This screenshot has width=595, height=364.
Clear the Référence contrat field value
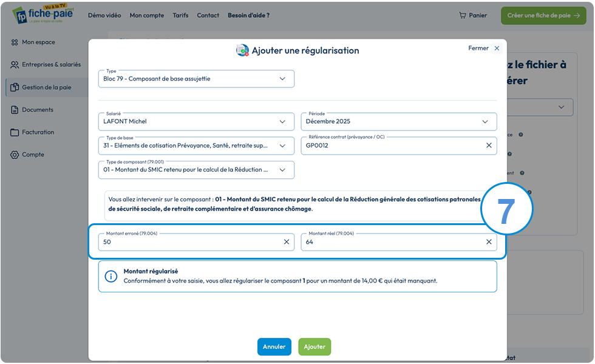point(489,145)
